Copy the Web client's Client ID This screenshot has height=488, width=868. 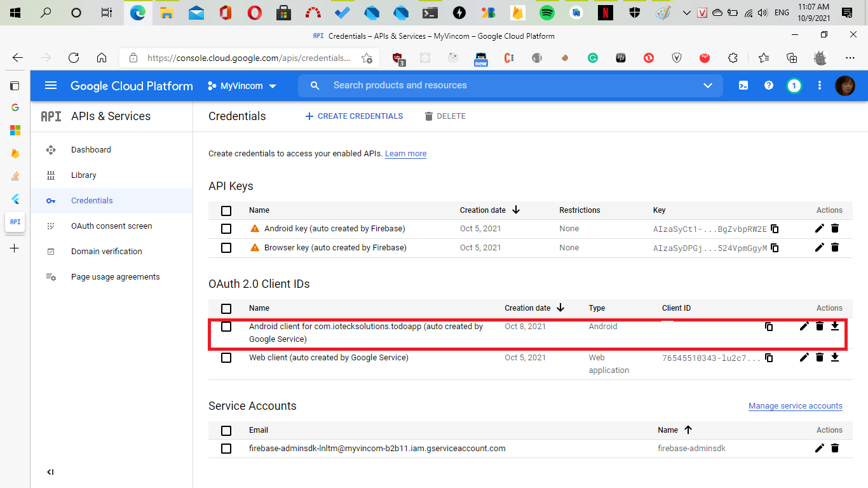click(769, 358)
